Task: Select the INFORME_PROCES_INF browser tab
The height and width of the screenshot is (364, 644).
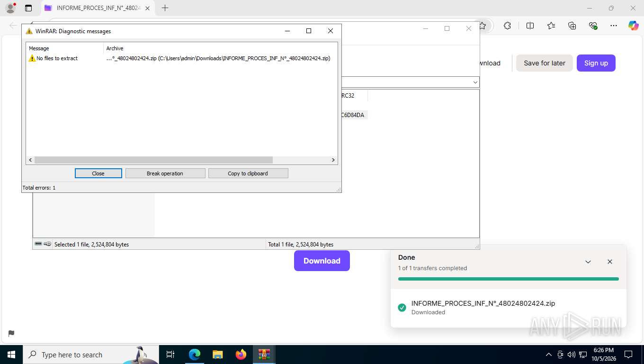Action: tap(98, 8)
